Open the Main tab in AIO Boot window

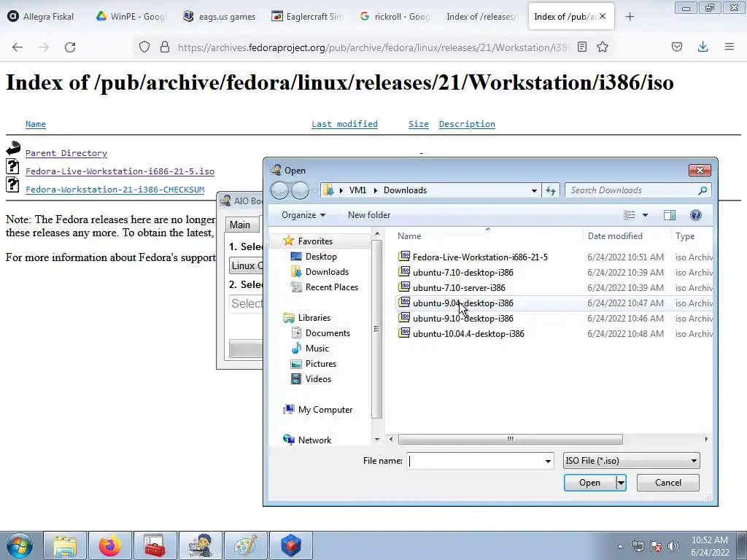click(240, 225)
